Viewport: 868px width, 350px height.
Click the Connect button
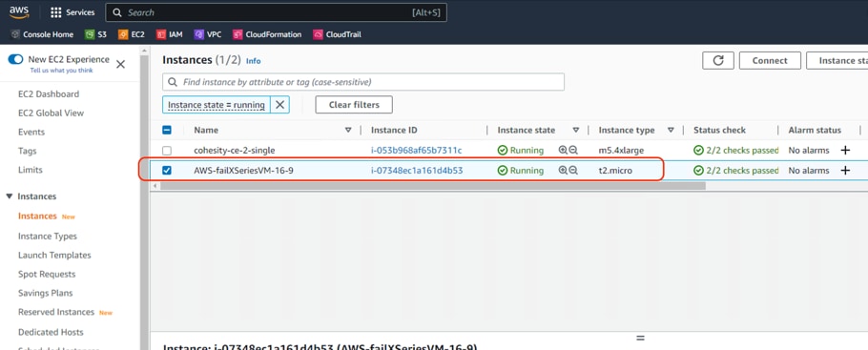tap(770, 60)
